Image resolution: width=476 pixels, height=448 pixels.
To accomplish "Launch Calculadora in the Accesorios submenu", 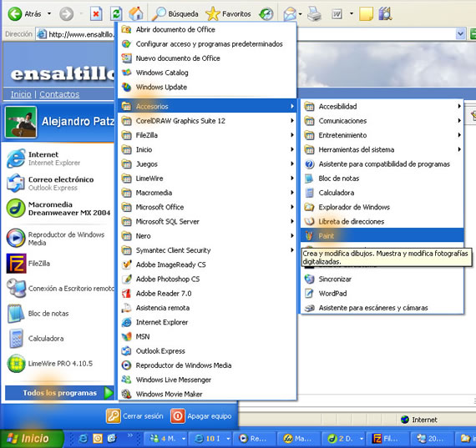I will pyautogui.click(x=382, y=193).
